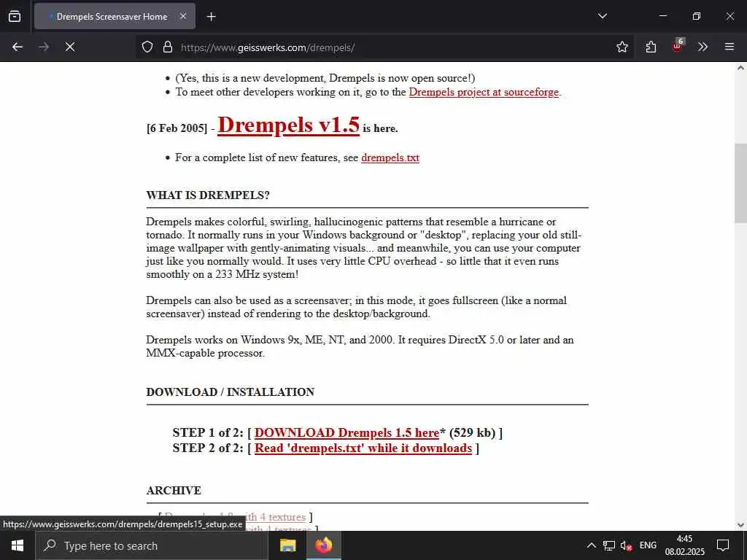
Task: Open Firefox application hamburger menu
Action: [x=729, y=47]
